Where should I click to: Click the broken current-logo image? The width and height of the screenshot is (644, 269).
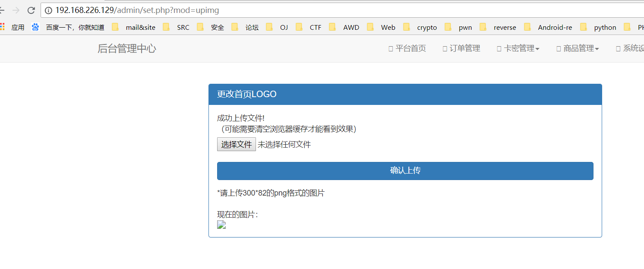pos(221,225)
